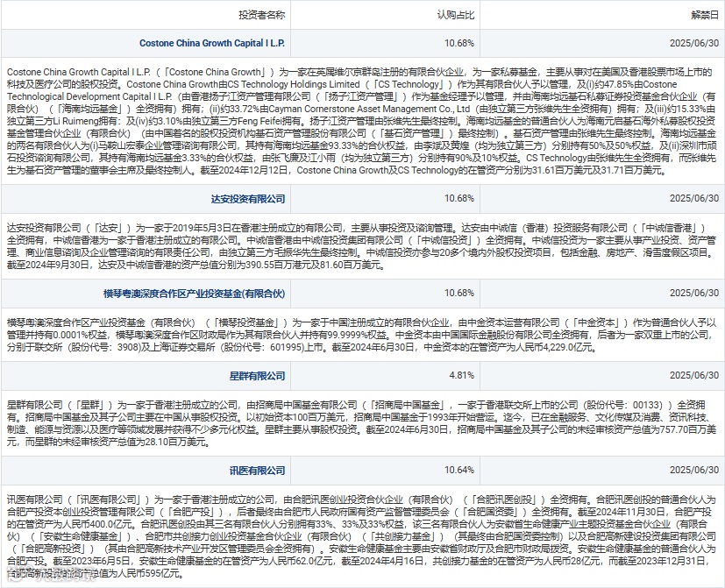
Task: Click the 2025/06/30 date in the 达安投资 row
Action: (694, 198)
